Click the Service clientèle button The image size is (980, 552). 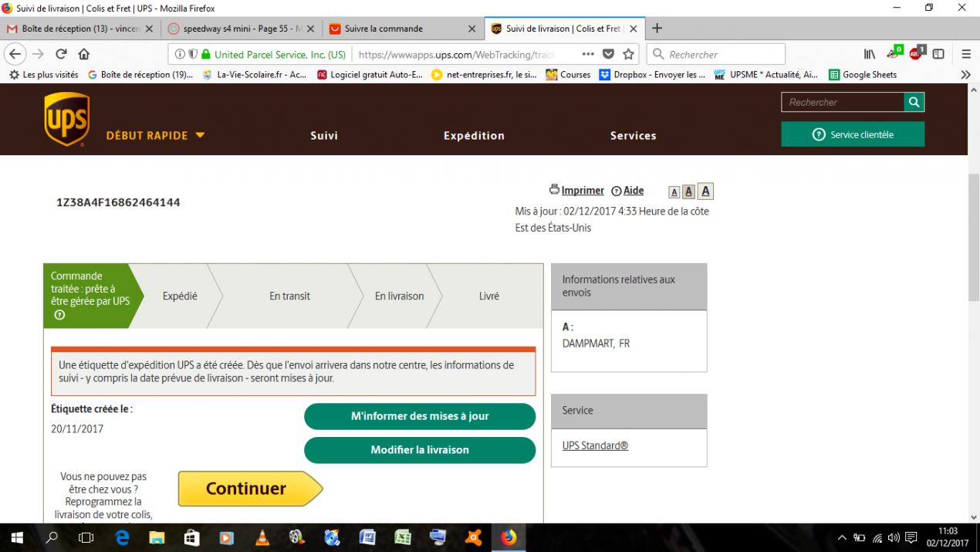click(x=853, y=134)
